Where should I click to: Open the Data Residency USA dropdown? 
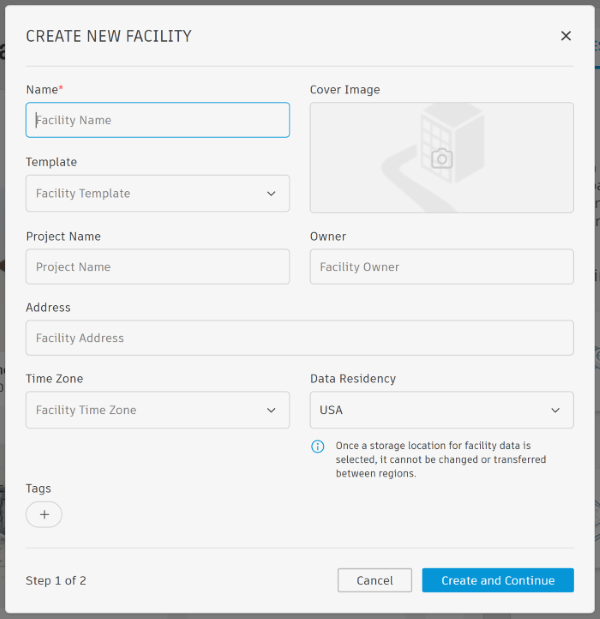pos(442,410)
